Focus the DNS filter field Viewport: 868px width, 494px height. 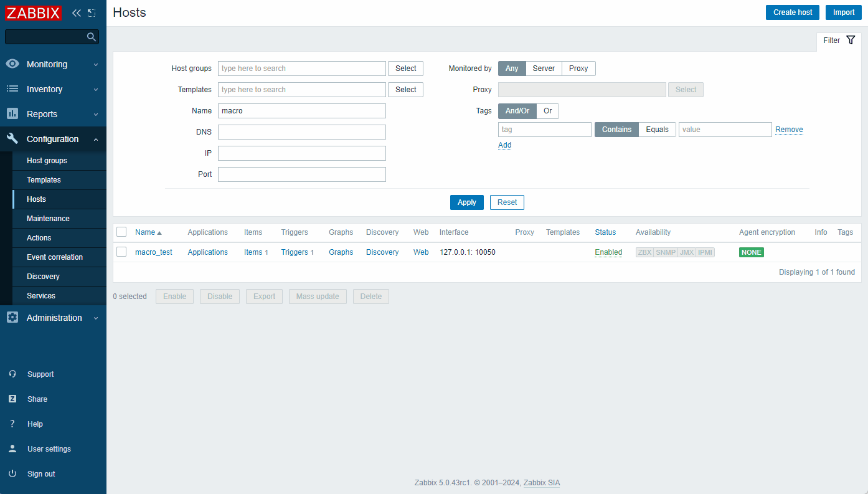tap(302, 132)
